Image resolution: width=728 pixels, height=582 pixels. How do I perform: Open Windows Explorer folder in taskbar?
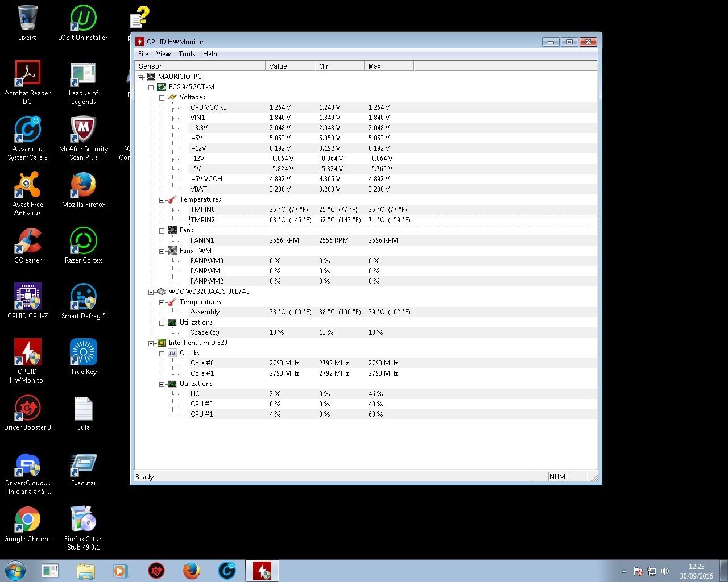click(x=85, y=571)
